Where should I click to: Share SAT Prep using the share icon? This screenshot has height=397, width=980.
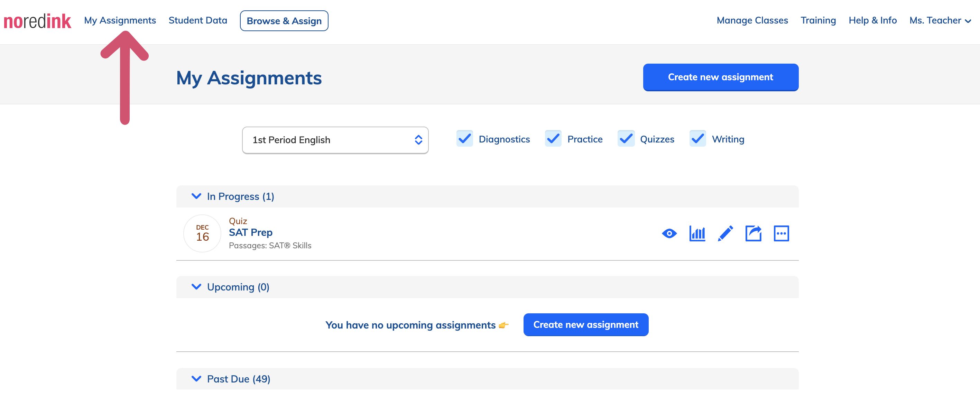(x=753, y=233)
